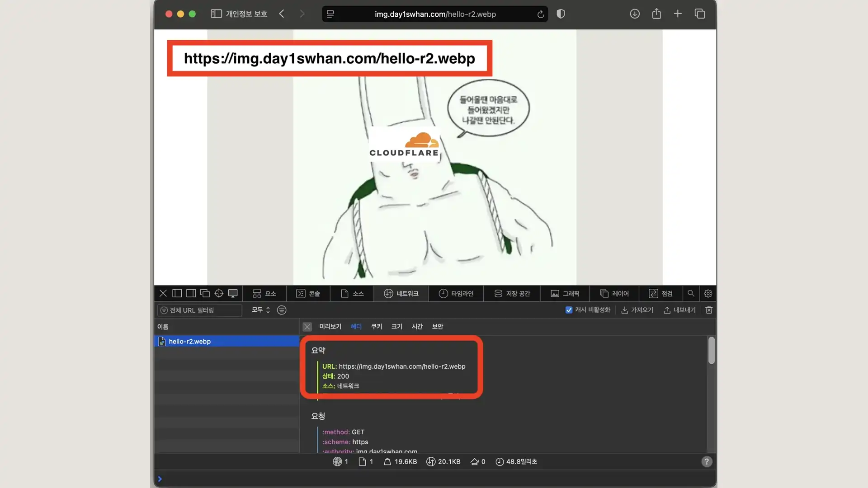Image resolution: width=868 pixels, height=488 pixels.
Task: Open the device settings monitor icon
Action: pyautogui.click(x=233, y=293)
